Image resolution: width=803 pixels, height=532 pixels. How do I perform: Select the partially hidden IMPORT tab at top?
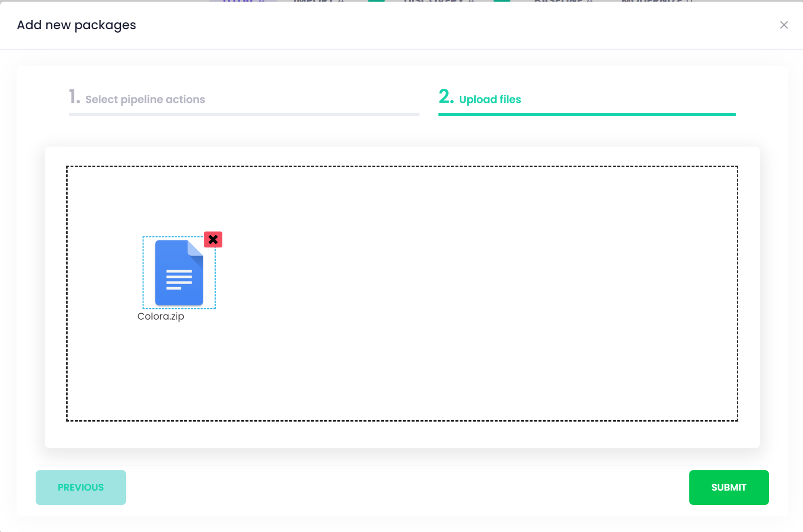click(x=318, y=2)
